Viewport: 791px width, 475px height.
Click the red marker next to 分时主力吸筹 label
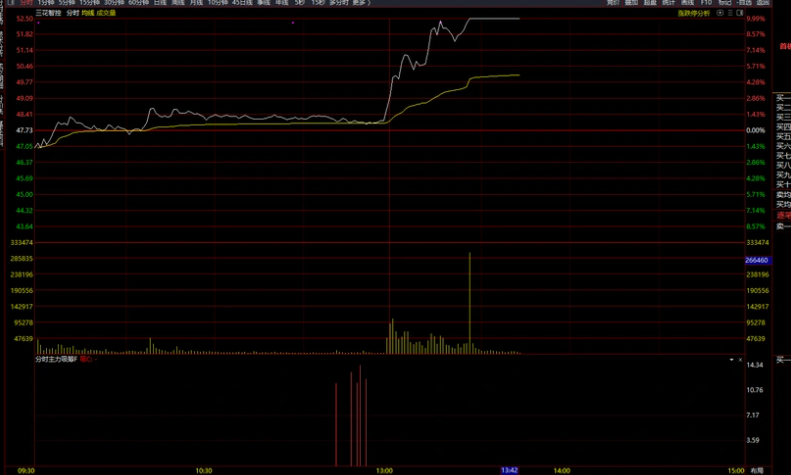click(84, 358)
